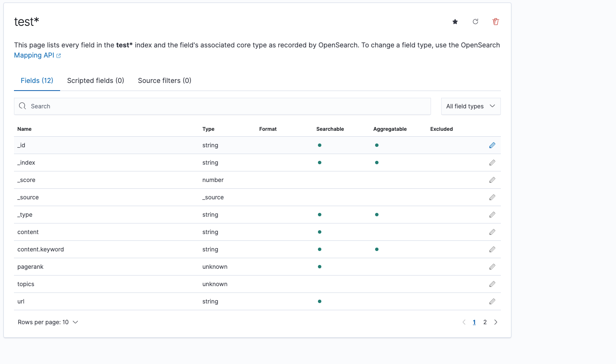Viewport: 616px width, 364px height.
Task: Edit the content.keyword field
Action: tap(492, 249)
